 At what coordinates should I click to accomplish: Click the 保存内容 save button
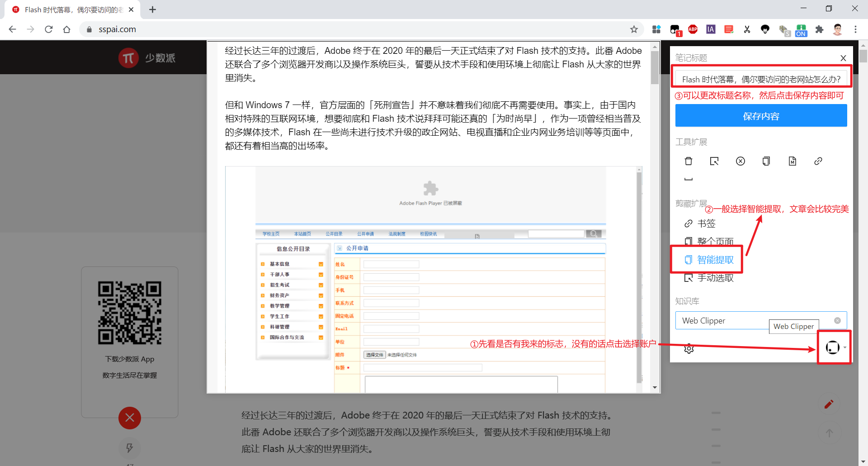tap(761, 116)
